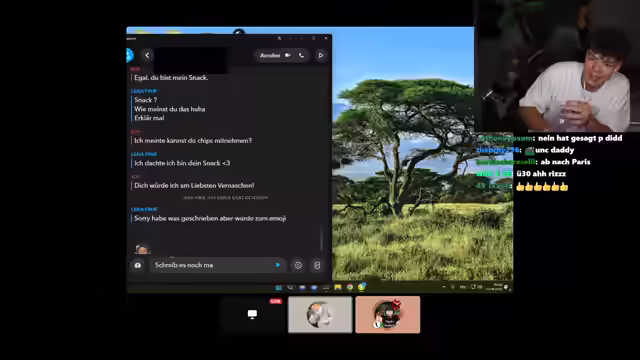This screenshot has width=640, height=360.
Task: Select the salmon-colored participant avatar tile
Action: point(388,315)
